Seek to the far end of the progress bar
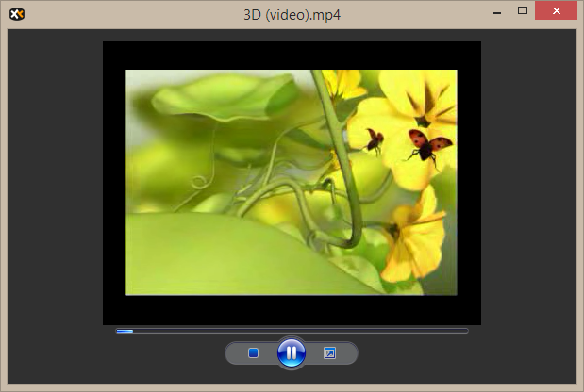This screenshot has height=392, width=584. [465, 331]
